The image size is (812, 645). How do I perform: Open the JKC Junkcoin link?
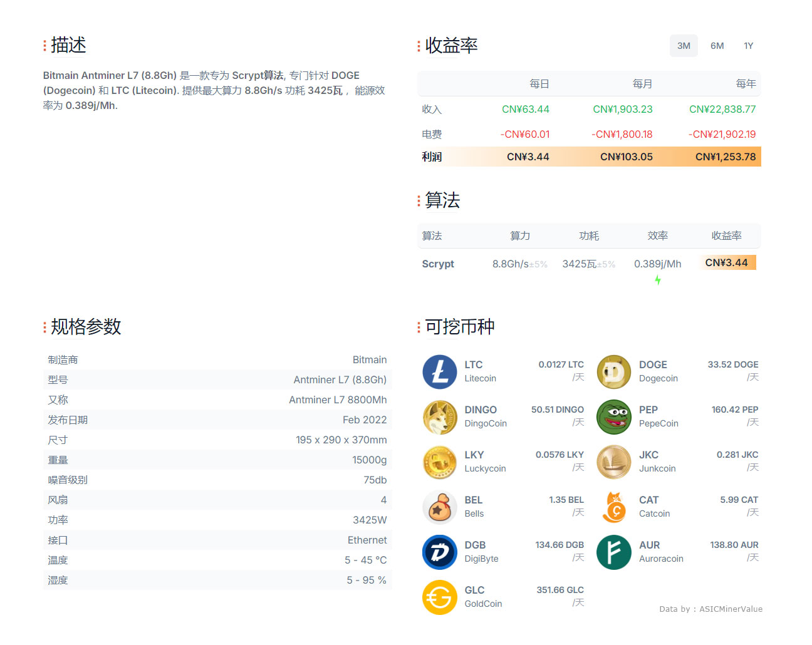[657, 462]
